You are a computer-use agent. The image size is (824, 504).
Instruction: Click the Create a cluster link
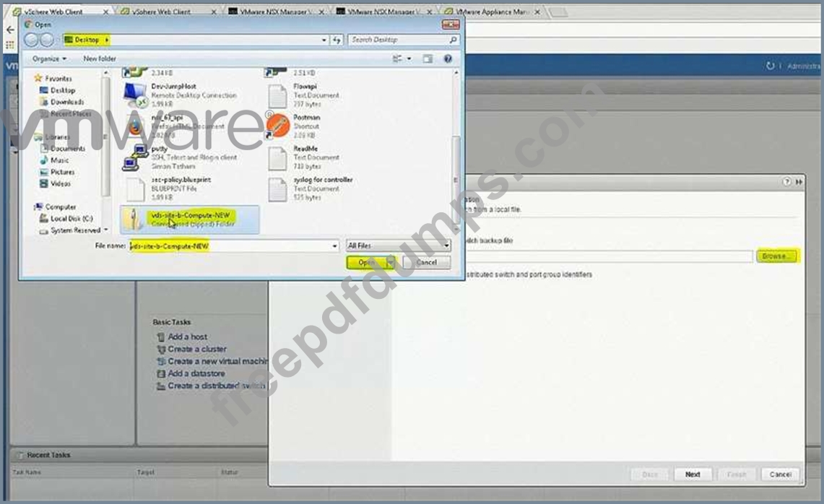(x=197, y=349)
